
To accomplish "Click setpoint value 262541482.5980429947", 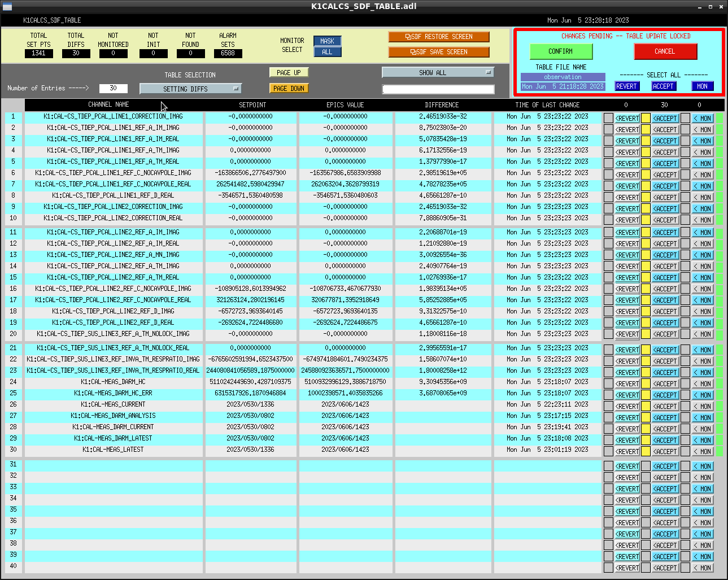I will coord(250,184).
